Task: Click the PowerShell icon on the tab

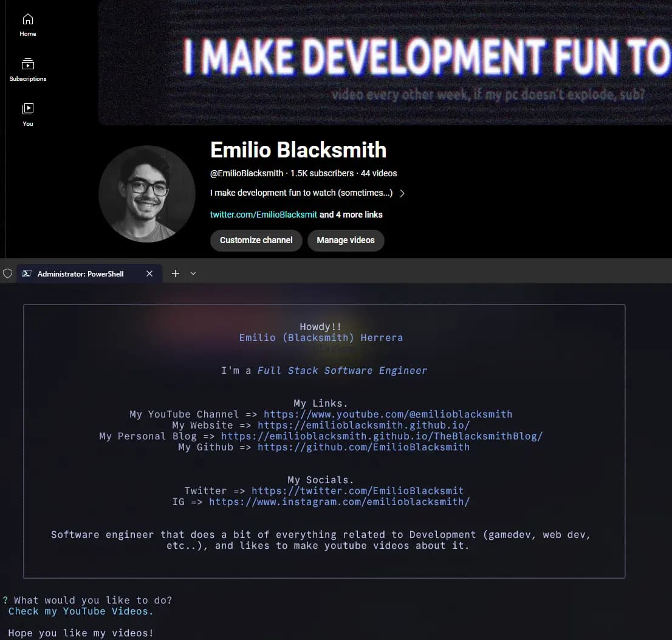Action: (27, 274)
